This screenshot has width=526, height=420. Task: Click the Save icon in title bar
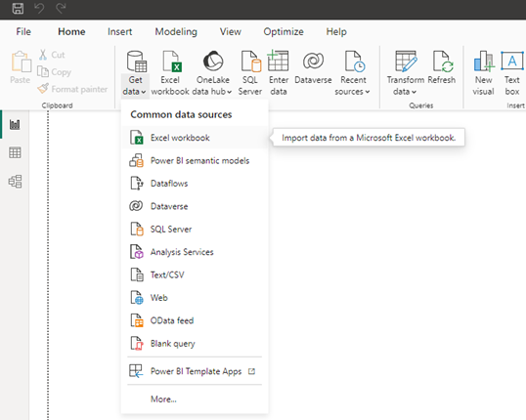(x=18, y=8)
